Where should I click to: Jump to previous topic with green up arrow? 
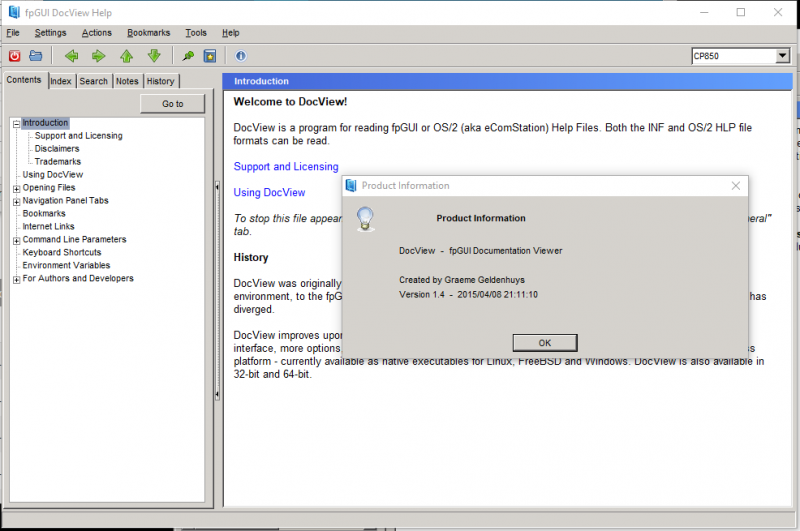tap(127, 56)
